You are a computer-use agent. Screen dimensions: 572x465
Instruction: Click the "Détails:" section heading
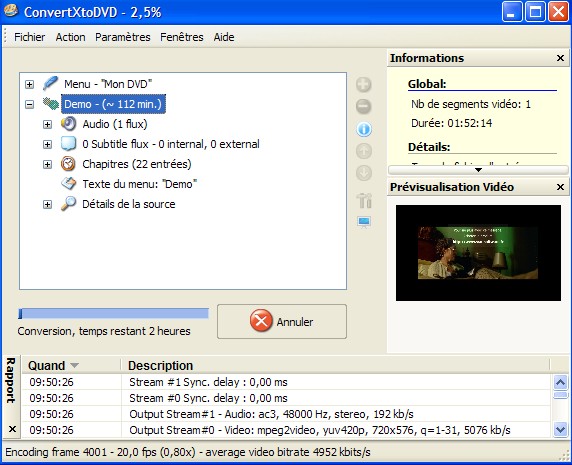pyautogui.click(x=429, y=147)
